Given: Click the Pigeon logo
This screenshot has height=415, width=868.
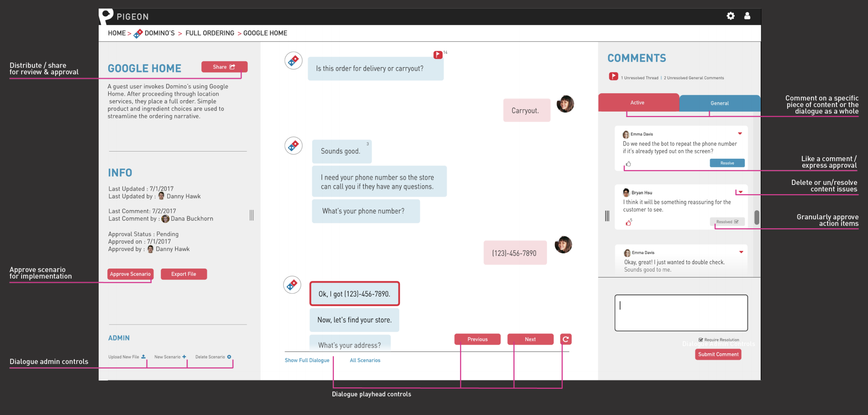Looking at the screenshot, I should 106,17.
